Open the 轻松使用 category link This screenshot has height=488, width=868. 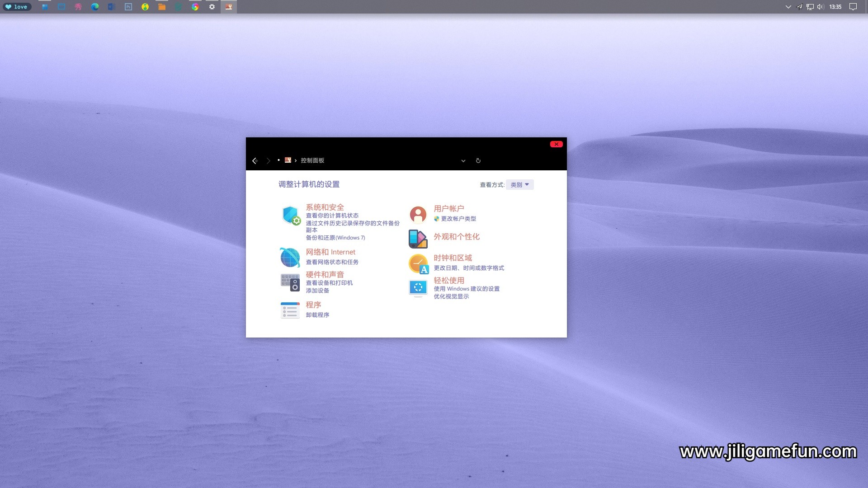tap(449, 281)
